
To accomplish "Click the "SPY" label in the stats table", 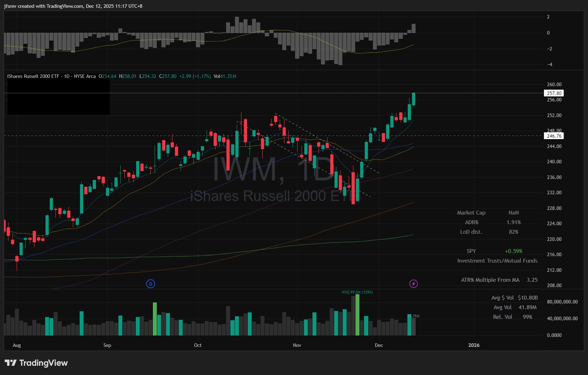I will pos(471,251).
